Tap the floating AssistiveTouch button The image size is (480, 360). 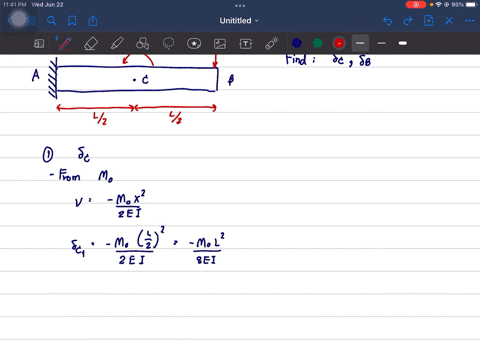pyautogui.click(x=18, y=19)
